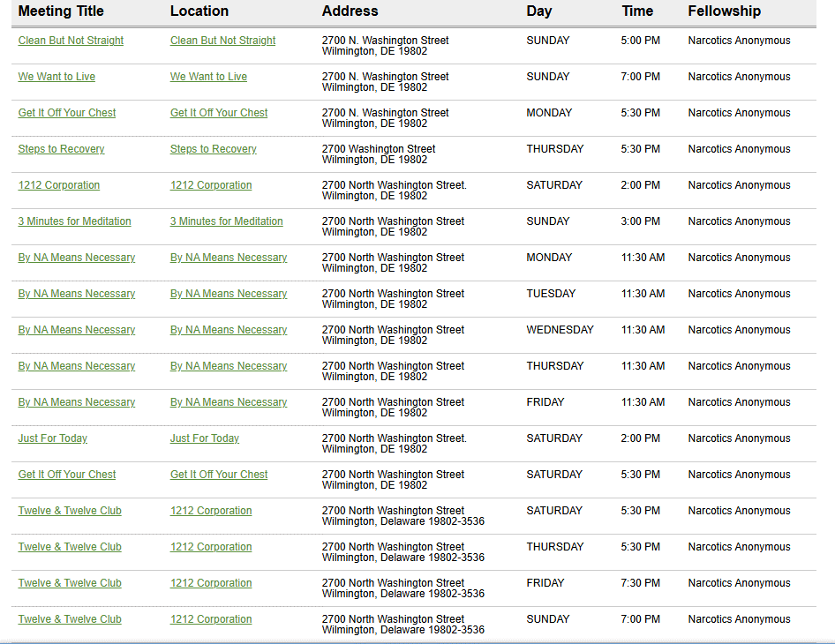Open Get It Off Your Chest title, Saturday row

[x=66, y=475]
